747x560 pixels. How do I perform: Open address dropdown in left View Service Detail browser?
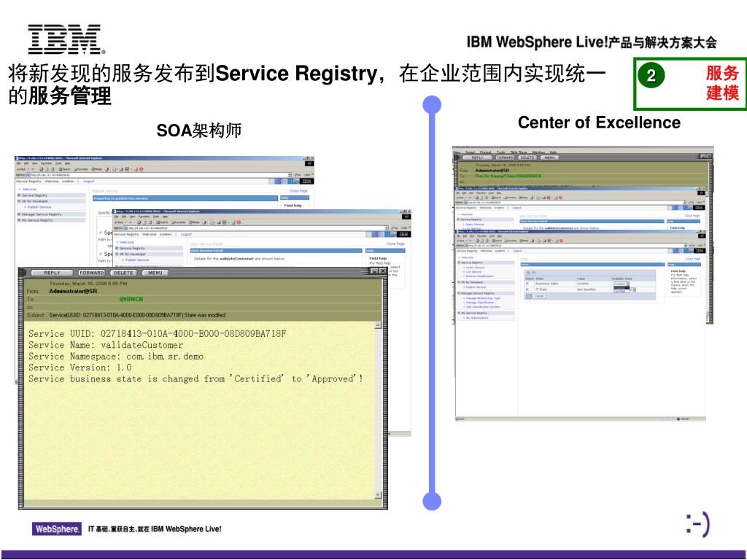(x=387, y=228)
